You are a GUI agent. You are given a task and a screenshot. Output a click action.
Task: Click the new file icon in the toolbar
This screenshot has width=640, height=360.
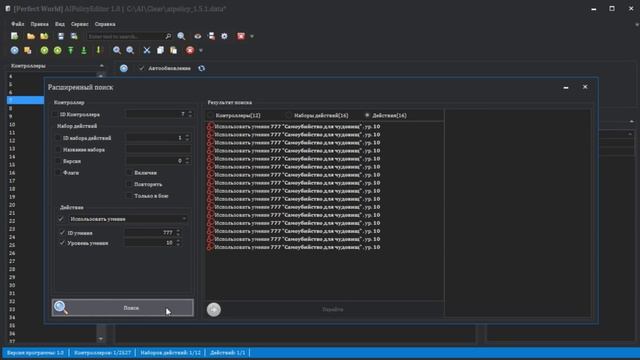[15, 36]
